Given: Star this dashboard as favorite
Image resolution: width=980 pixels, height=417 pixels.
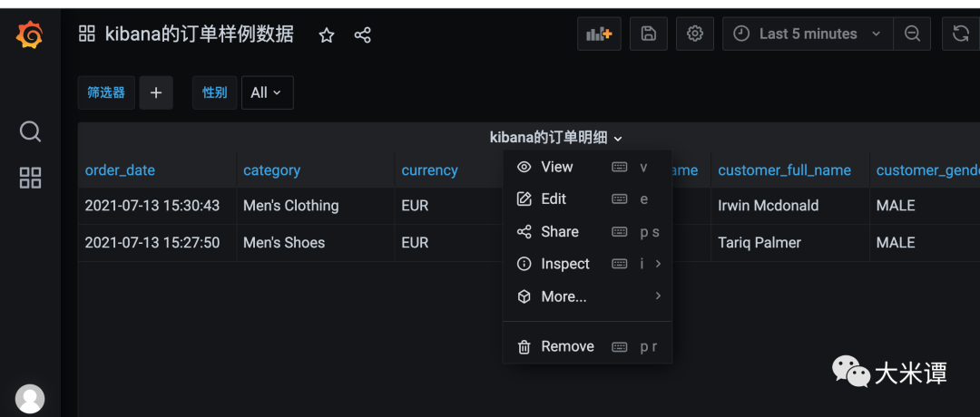Looking at the screenshot, I should point(327,35).
